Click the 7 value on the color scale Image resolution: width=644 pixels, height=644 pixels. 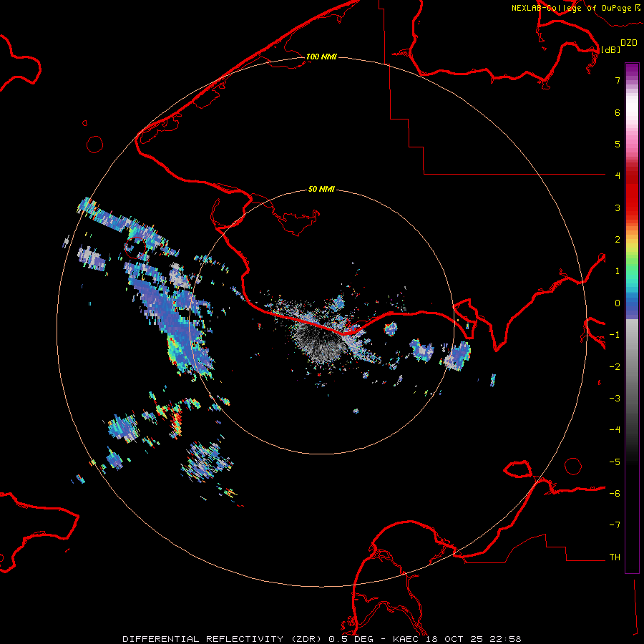[x=618, y=80]
